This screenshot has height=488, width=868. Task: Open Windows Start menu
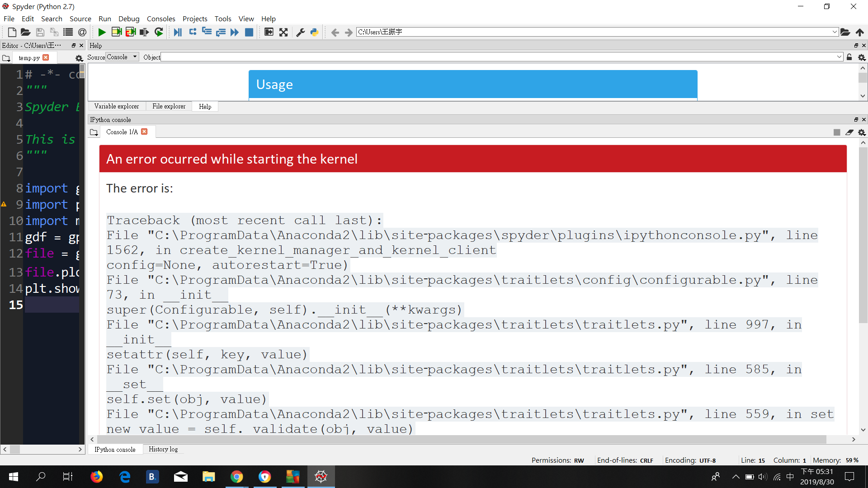coord(14,477)
